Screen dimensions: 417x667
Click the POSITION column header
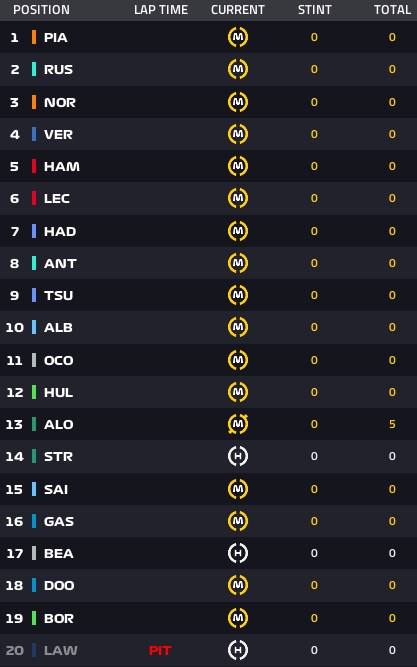[x=41, y=10]
